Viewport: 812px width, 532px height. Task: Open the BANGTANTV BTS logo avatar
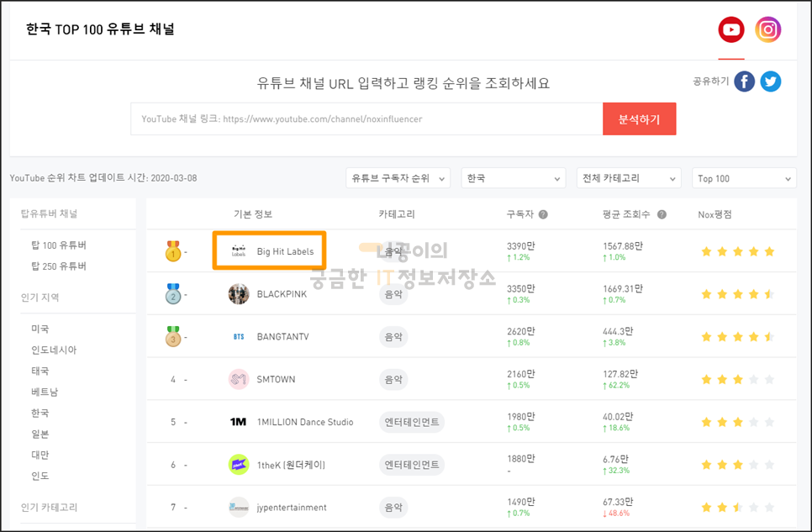(x=239, y=337)
